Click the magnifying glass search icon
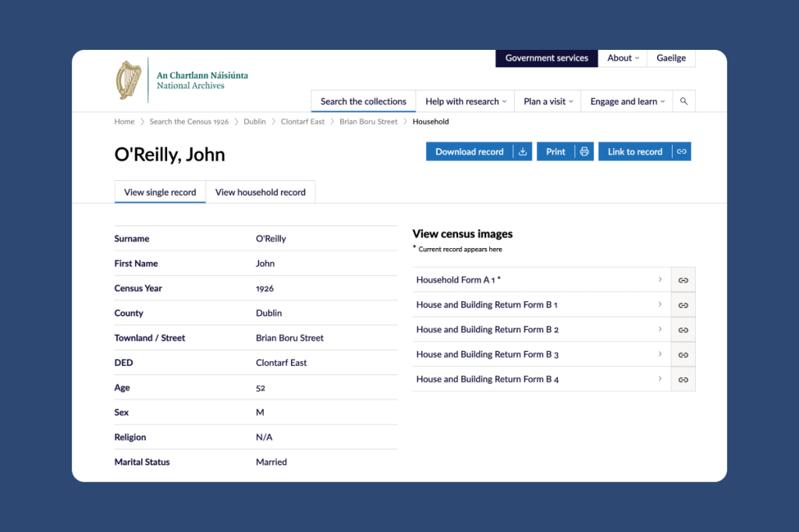The width and height of the screenshot is (799, 532). pyautogui.click(x=684, y=101)
